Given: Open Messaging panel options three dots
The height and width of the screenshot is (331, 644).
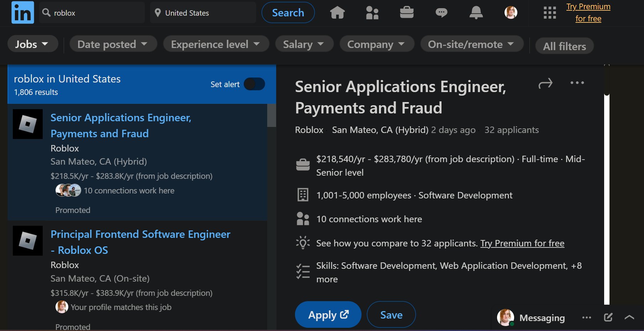Looking at the screenshot, I should click(587, 317).
